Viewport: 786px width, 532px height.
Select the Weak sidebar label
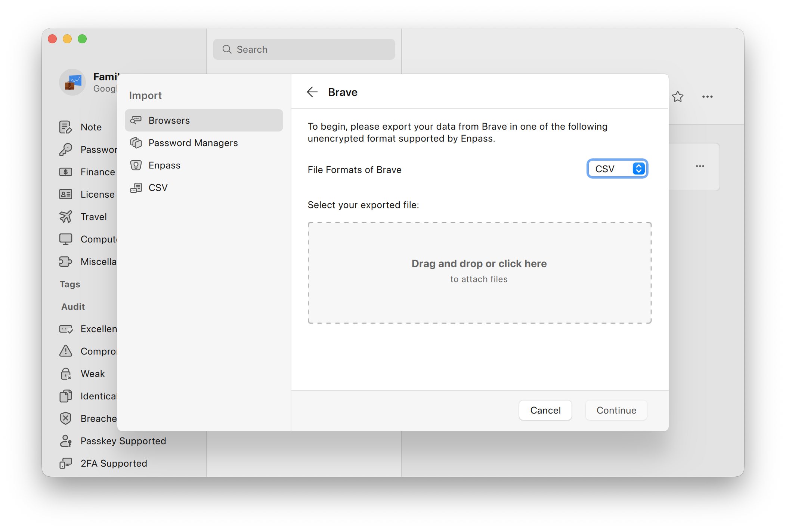point(93,374)
